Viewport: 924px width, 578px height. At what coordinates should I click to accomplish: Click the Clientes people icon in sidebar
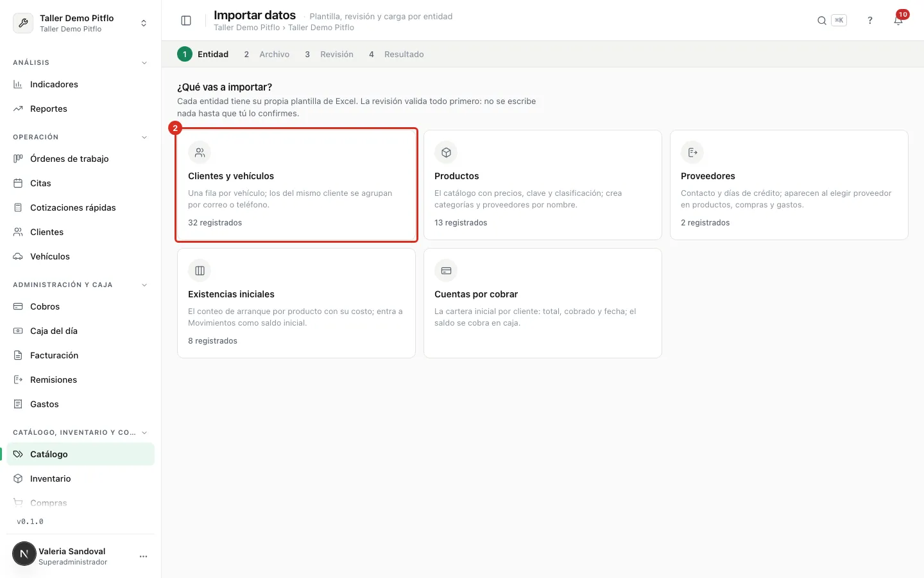click(x=18, y=232)
